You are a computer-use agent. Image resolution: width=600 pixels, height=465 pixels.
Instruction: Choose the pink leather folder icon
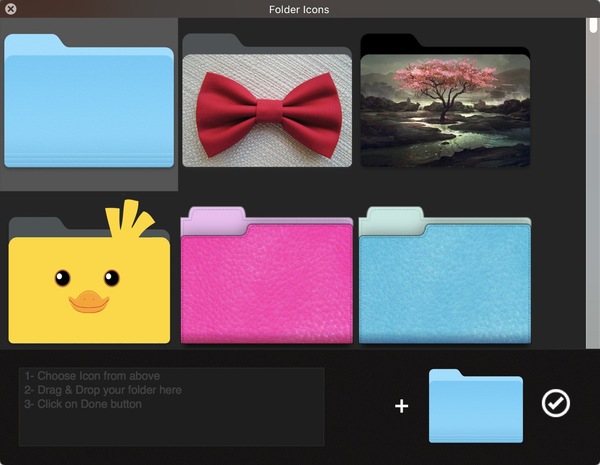[x=267, y=275]
